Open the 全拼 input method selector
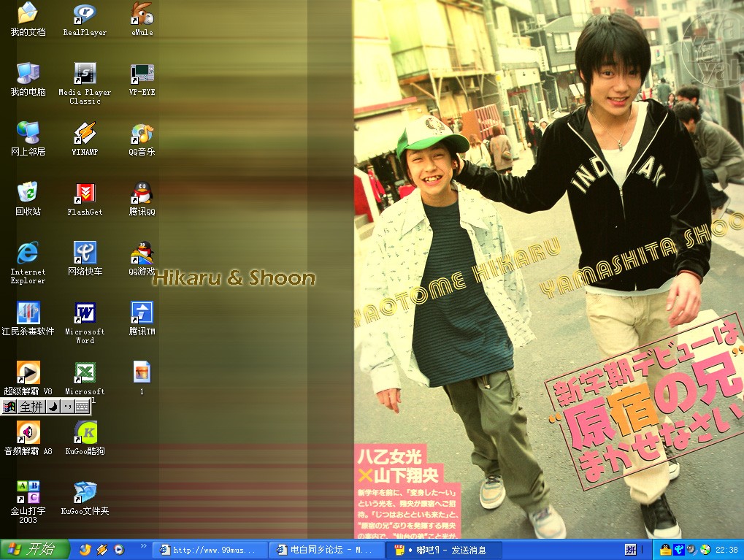The width and height of the screenshot is (744, 560). pyautogui.click(x=31, y=407)
